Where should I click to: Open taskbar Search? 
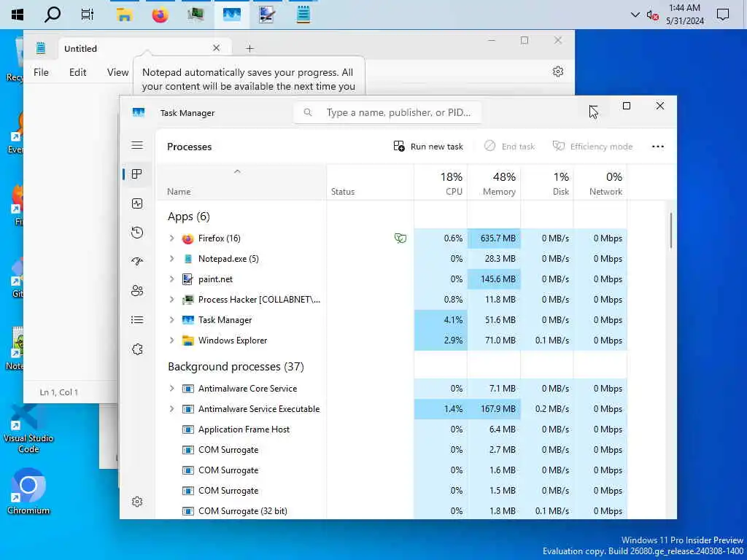click(x=53, y=15)
